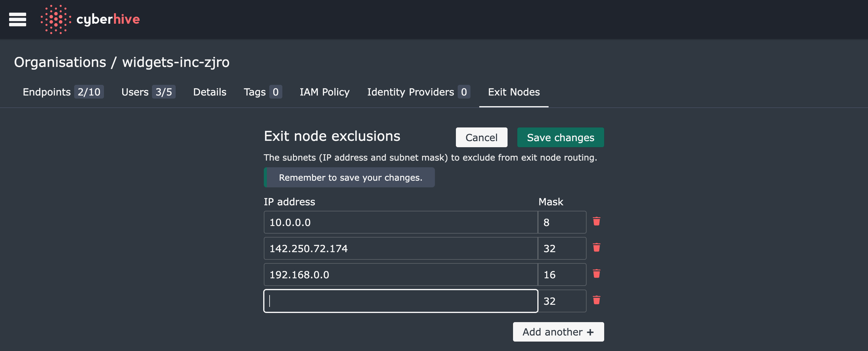View the Identity Providers tab
The width and height of the screenshot is (868, 351).
[418, 92]
